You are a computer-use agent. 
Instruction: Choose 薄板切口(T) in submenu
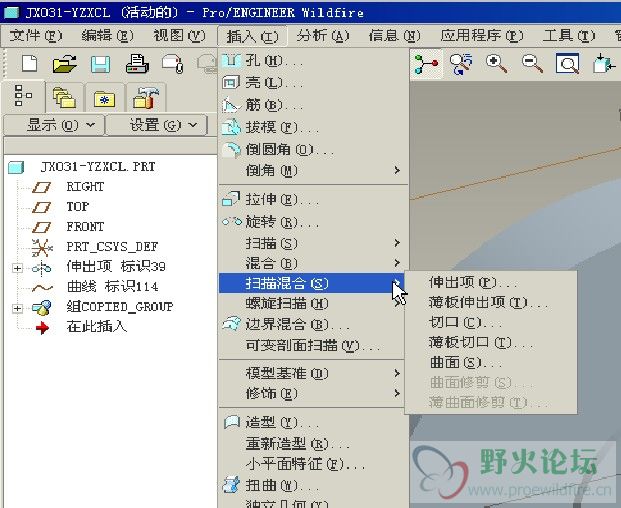click(x=491, y=342)
